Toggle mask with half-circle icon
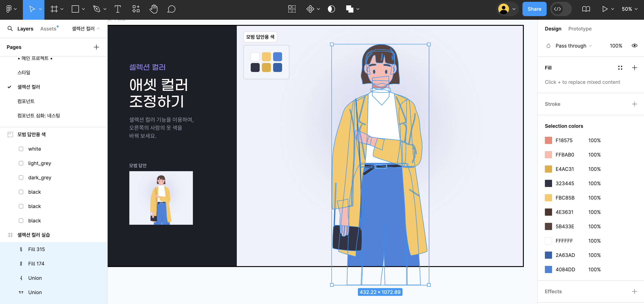 pyautogui.click(x=331, y=9)
